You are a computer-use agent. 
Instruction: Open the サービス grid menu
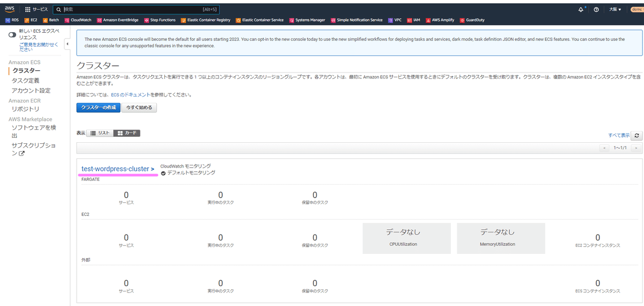[x=36, y=9]
